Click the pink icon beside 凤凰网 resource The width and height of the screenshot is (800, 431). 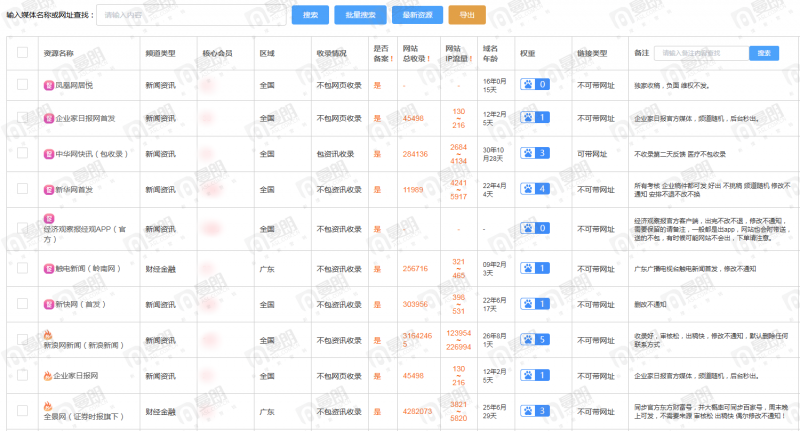pos(48,85)
